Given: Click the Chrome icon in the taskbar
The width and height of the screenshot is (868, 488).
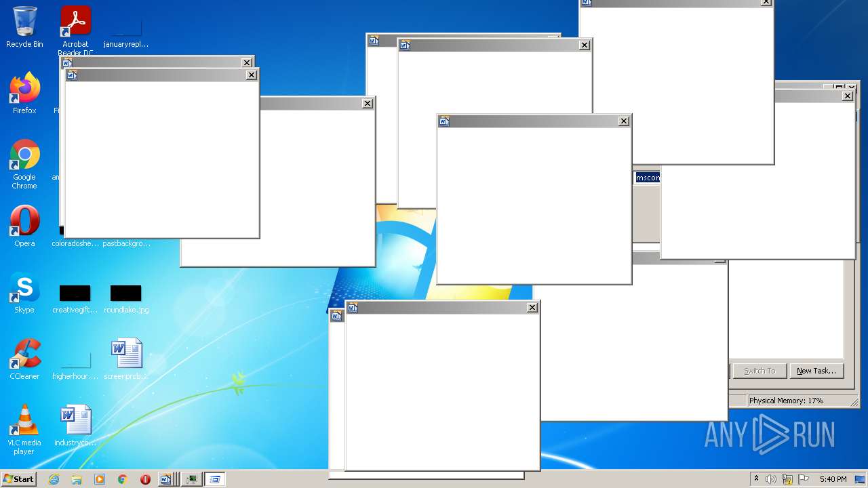Looking at the screenshot, I should (x=123, y=479).
